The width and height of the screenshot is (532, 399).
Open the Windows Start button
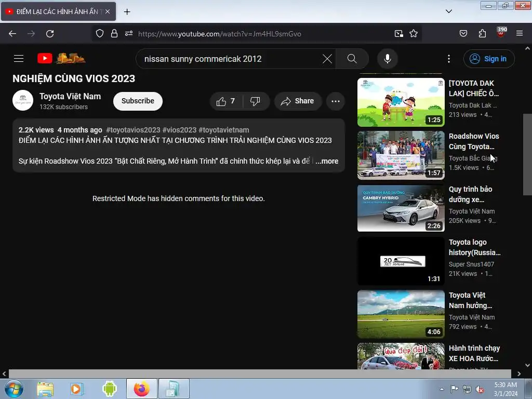14,389
